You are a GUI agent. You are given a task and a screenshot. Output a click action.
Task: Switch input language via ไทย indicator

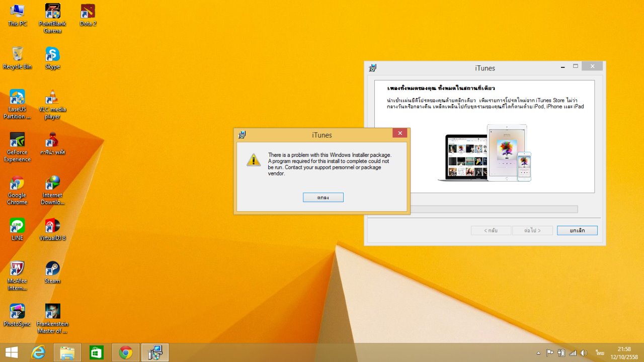pos(600,353)
